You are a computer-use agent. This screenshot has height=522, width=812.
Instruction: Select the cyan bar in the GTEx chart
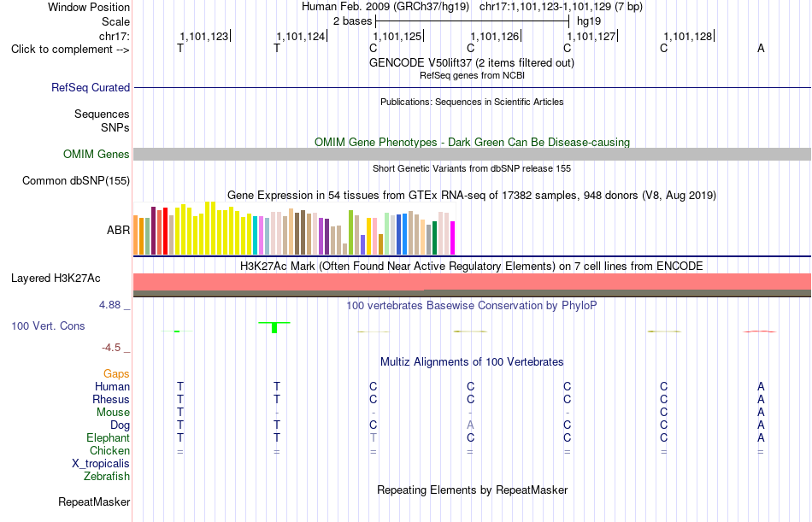point(256,235)
